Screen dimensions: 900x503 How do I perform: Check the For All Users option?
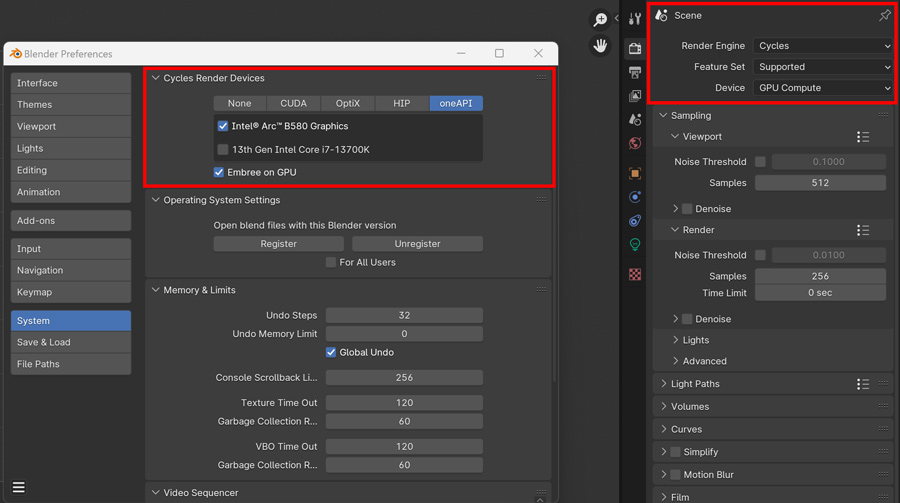tap(331, 262)
